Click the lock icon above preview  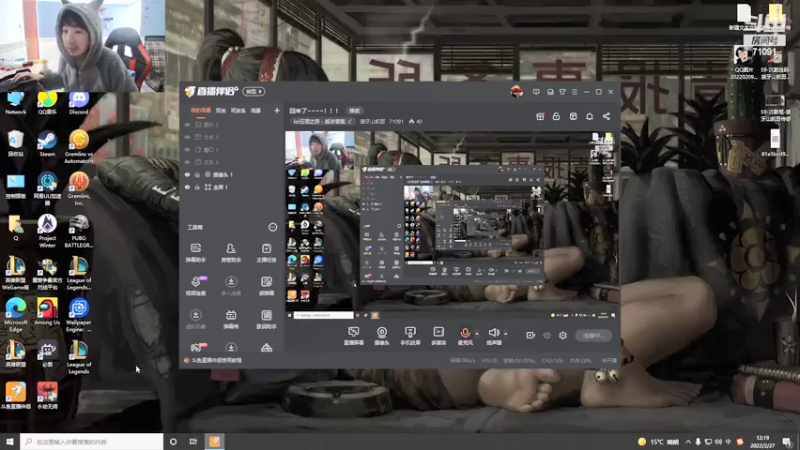[556, 116]
